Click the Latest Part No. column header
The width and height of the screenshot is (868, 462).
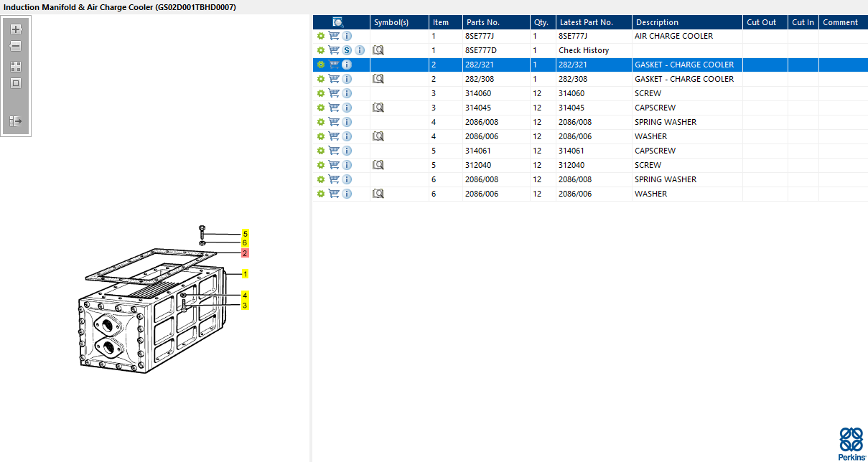[594, 22]
